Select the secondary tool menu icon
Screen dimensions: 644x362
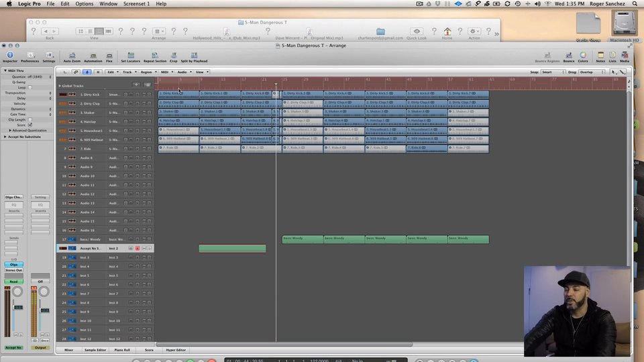click(623, 72)
